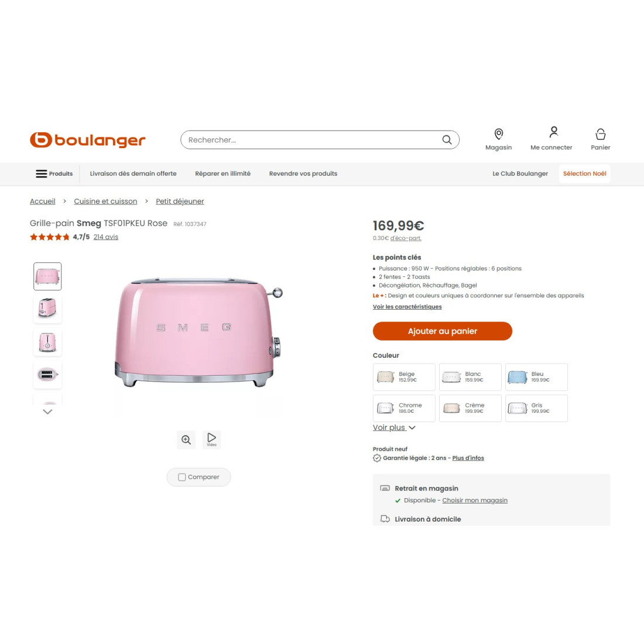Tick the Comparer checkbox
644x644 pixels.
click(182, 477)
